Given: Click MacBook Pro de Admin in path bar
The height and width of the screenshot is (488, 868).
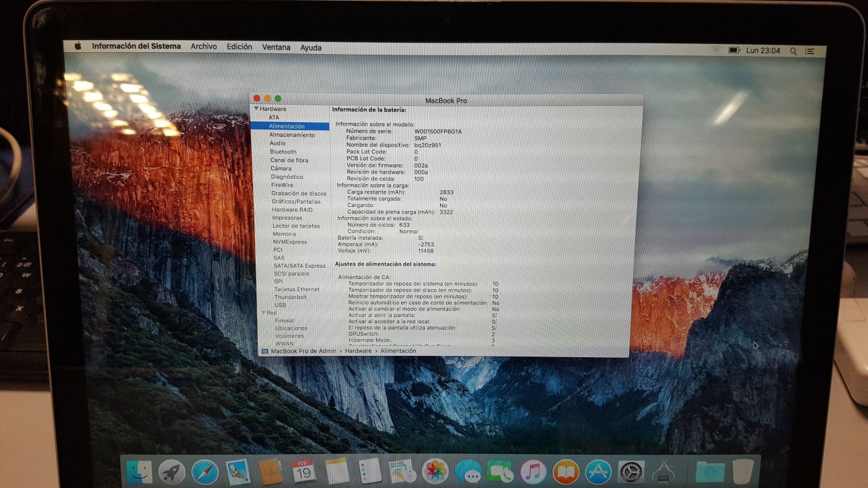Looking at the screenshot, I should tap(304, 350).
